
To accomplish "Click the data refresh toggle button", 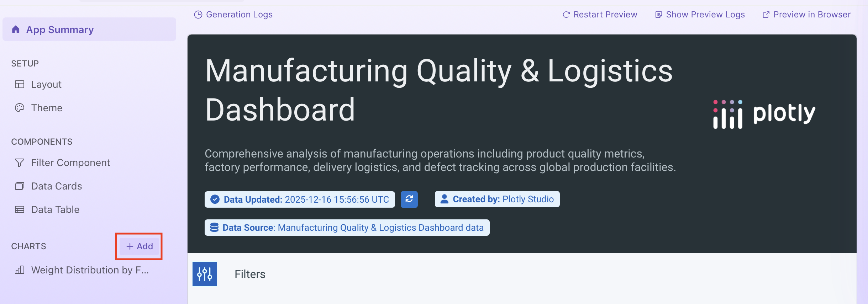I will [x=409, y=199].
